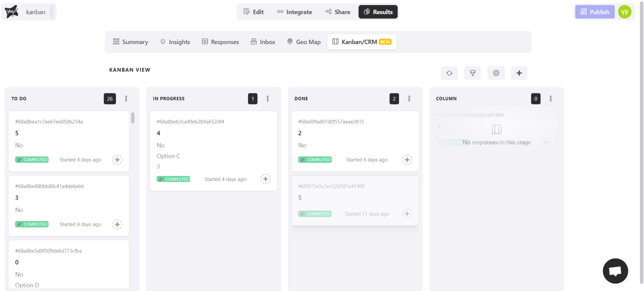Viewport: 644px width, 291px height.
Task: Open the Column stage options menu
Action: point(551,99)
